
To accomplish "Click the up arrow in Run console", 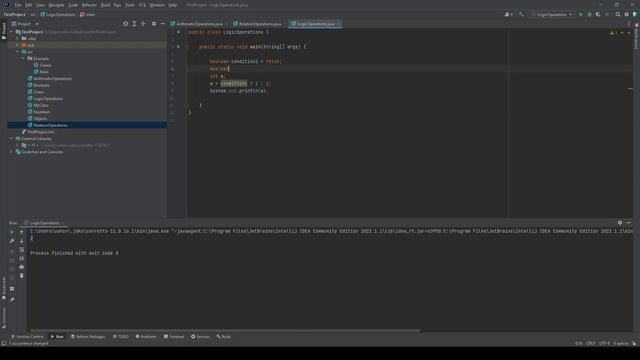I will (22, 232).
